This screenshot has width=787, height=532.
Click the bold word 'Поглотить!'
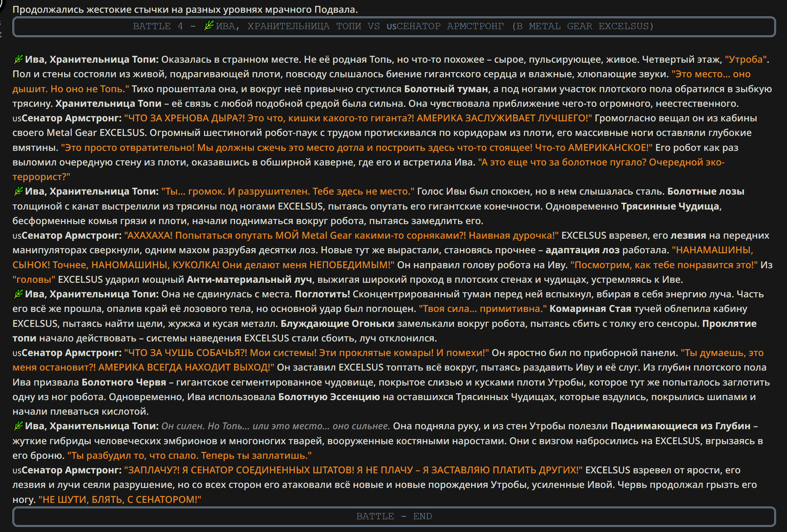click(322, 294)
